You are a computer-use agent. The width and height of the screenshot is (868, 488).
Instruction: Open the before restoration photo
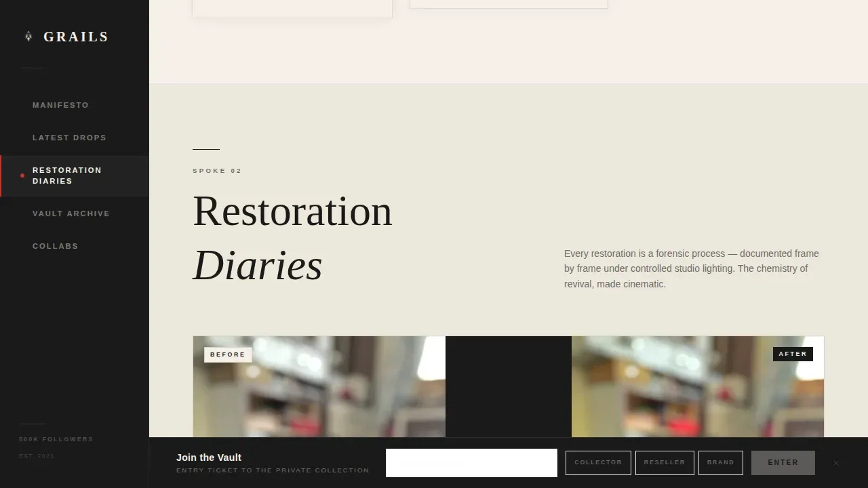pyautogui.click(x=319, y=387)
